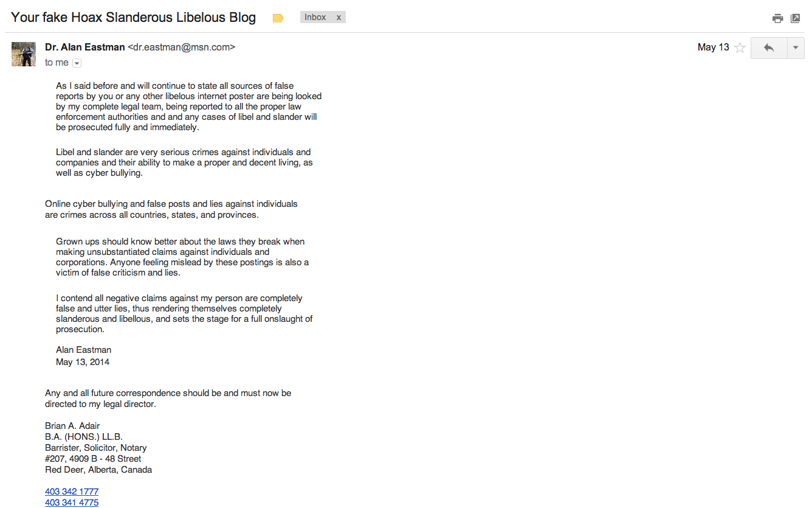
Task: Click the sender's profile photo
Action: [x=24, y=54]
